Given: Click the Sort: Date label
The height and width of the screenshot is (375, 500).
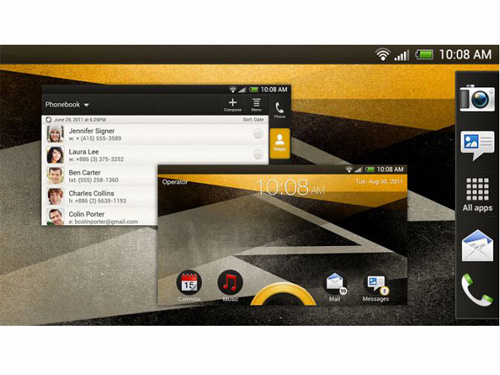Looking at the screenshot, I should point(253,119).
